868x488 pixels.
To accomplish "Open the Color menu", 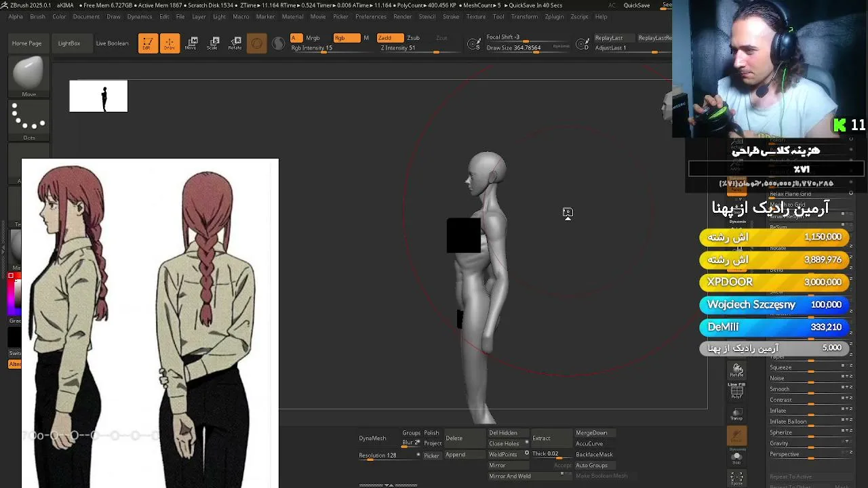I will (59, 17).
